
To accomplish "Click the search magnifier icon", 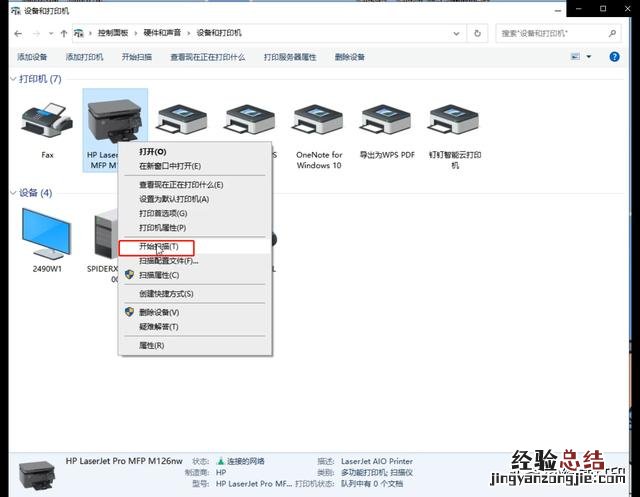I will tap(612, 33).
